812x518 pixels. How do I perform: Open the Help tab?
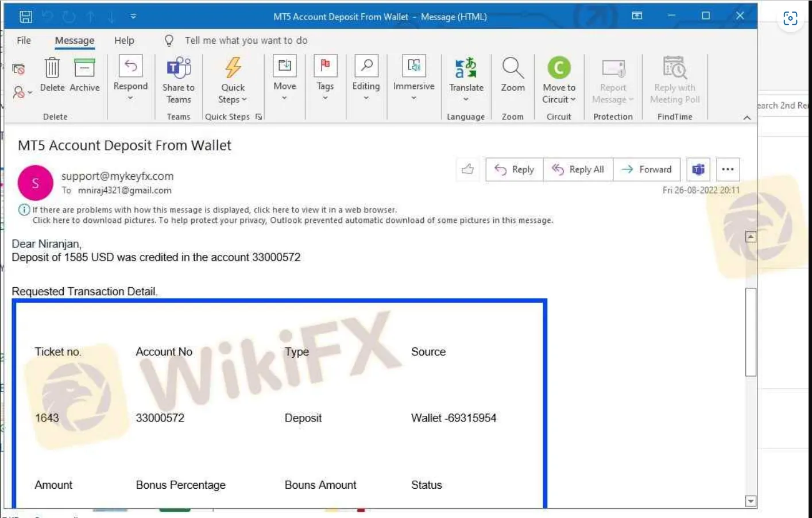pyautogui.click(x=124, y=40)
